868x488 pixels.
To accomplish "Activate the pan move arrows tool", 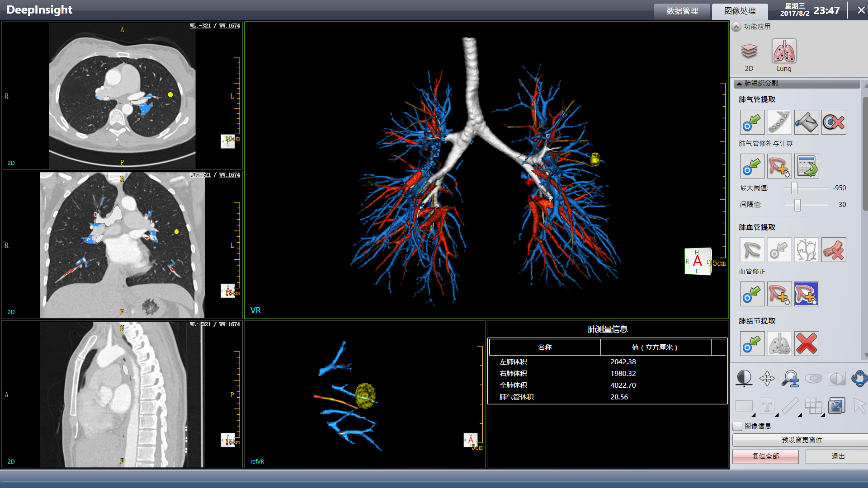I will pyautogui.click(x=767, y=378).
